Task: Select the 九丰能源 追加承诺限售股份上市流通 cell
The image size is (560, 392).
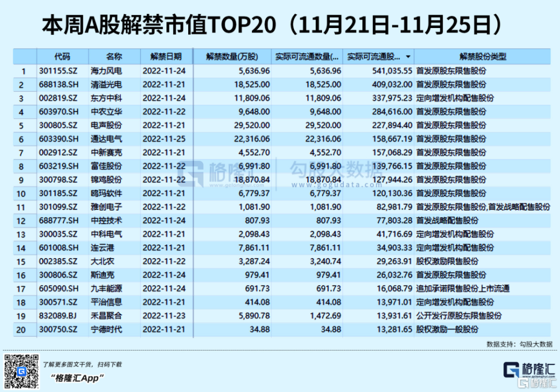Action: tap(462, 290)
